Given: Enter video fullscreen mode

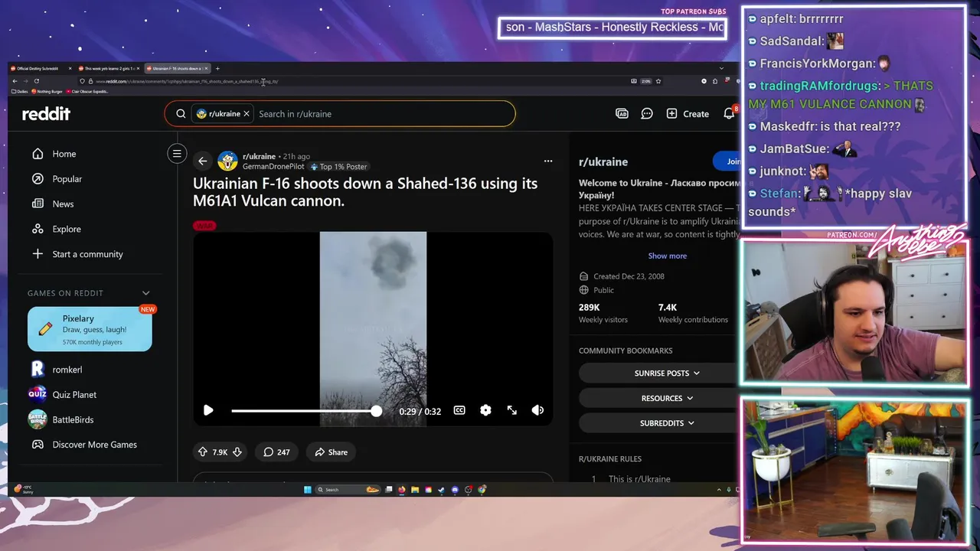Looking at the screenshot, I should click(x=512, y=410).
